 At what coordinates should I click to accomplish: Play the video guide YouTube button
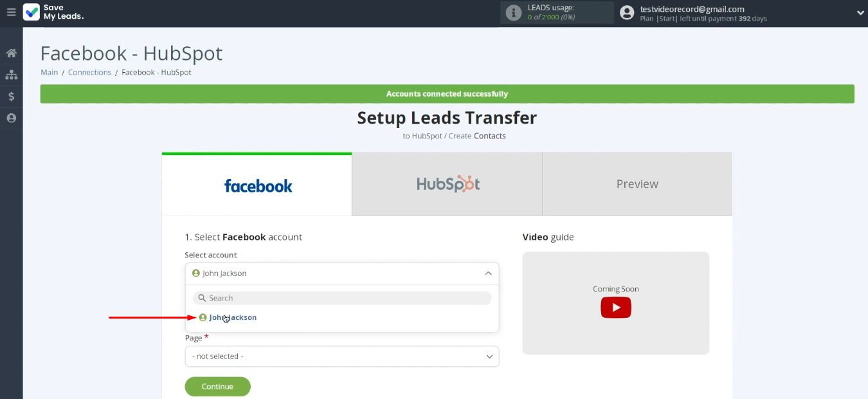click(x=616, y=308)
